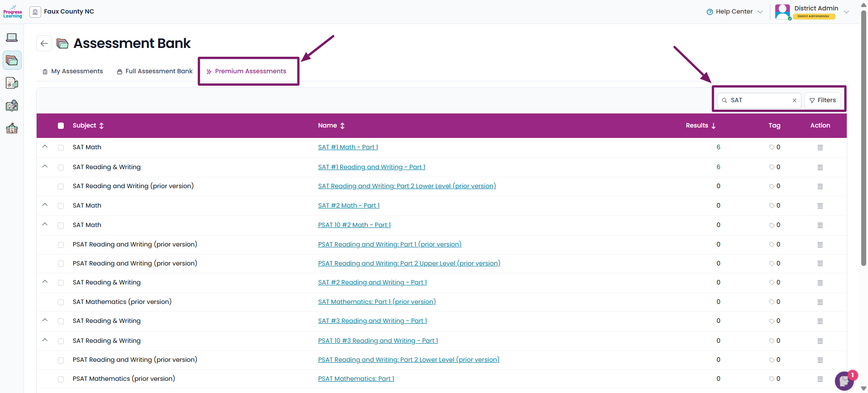Image resolution: width=868 pixels, height=393 pixels.
Task: Check the SAT Reading and Writing Part 2 Lower Level checkbox
Action: click(x=61, y=186)
